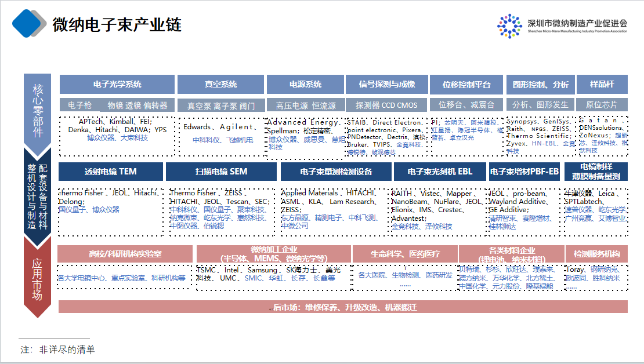Select the 应用市场 red side arrow label
This screenshot has height=364, width=644.
(x=37, y=279)
